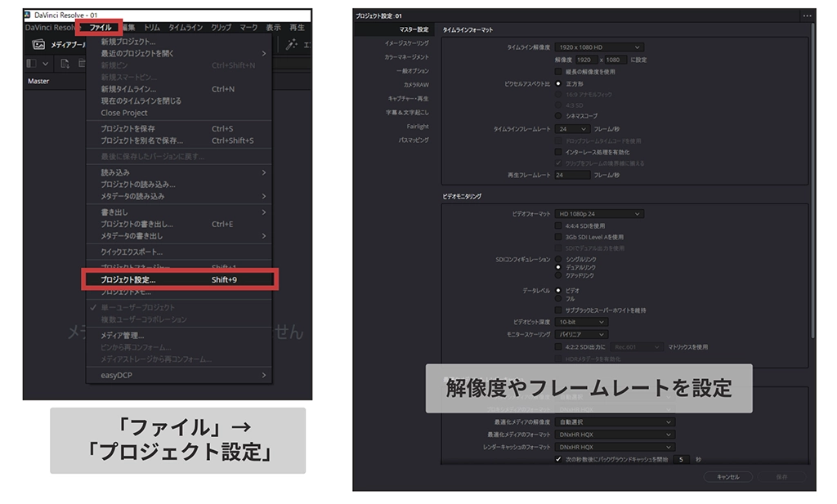Select the シングルリンク radio button
This screenshot has width=837, height=504.
(558, 259)
